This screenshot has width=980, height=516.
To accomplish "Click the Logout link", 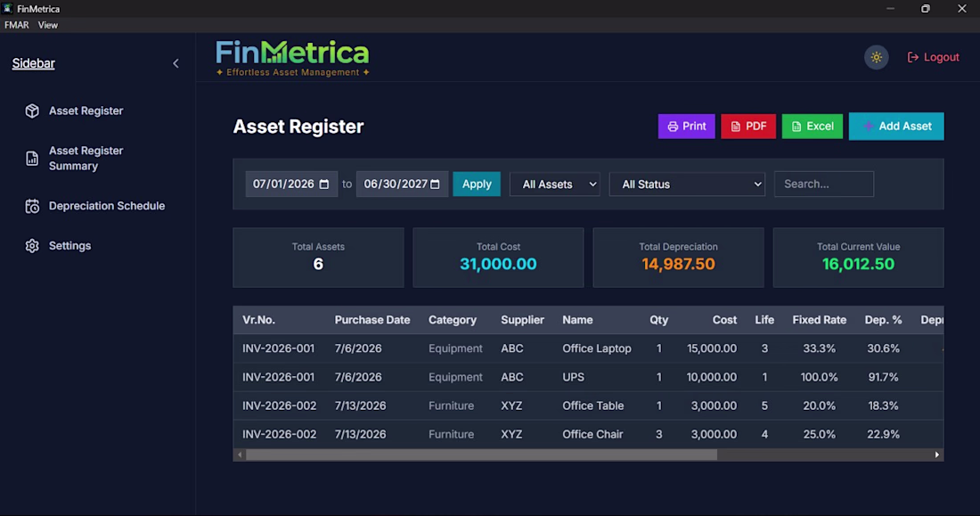I will point(933,58).
